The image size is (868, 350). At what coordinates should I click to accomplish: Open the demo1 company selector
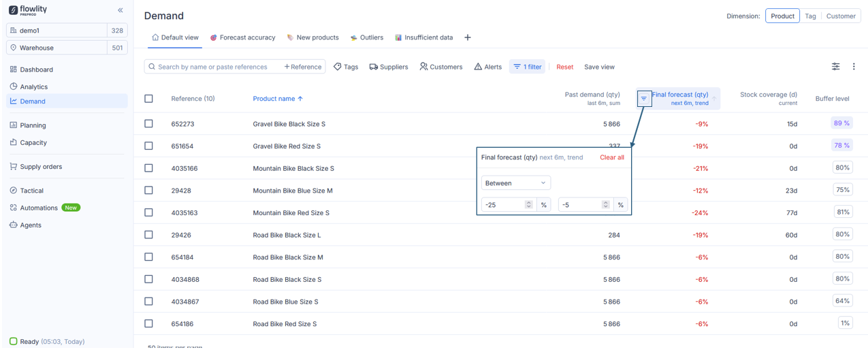[x=57, y=31]
